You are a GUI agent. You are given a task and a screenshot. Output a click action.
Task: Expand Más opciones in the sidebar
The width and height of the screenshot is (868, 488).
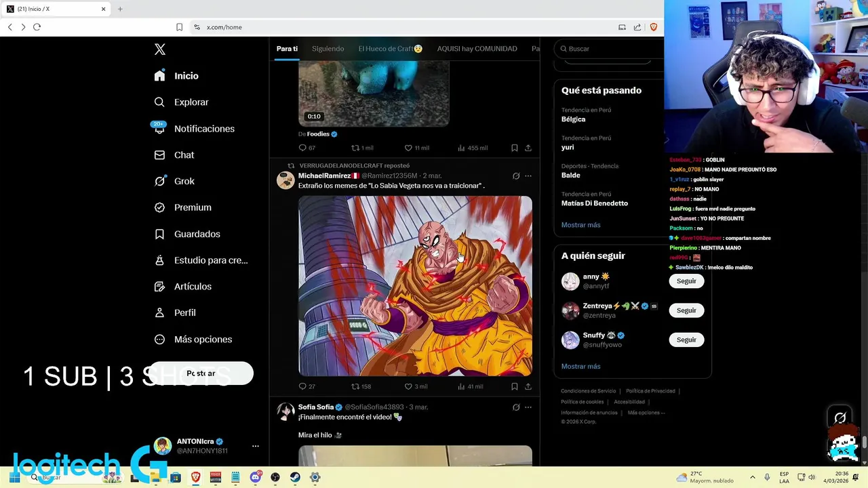(193, 340)
